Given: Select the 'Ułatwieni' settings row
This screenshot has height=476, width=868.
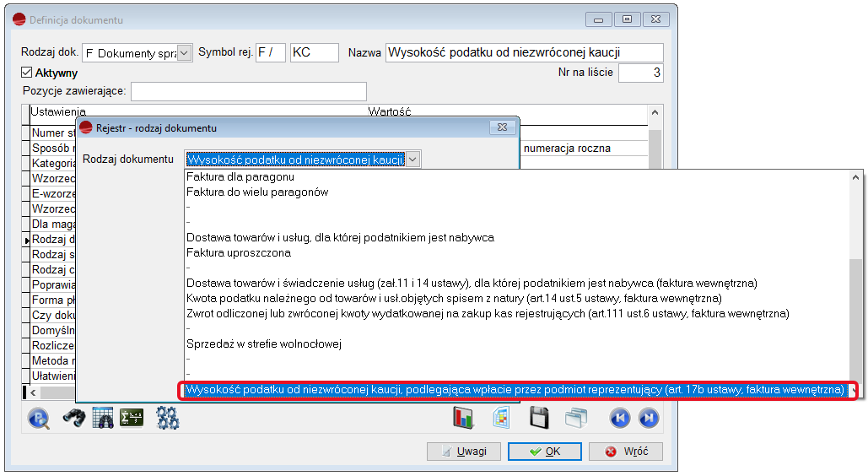Looking at the screenshot, I should pos(52,376).
